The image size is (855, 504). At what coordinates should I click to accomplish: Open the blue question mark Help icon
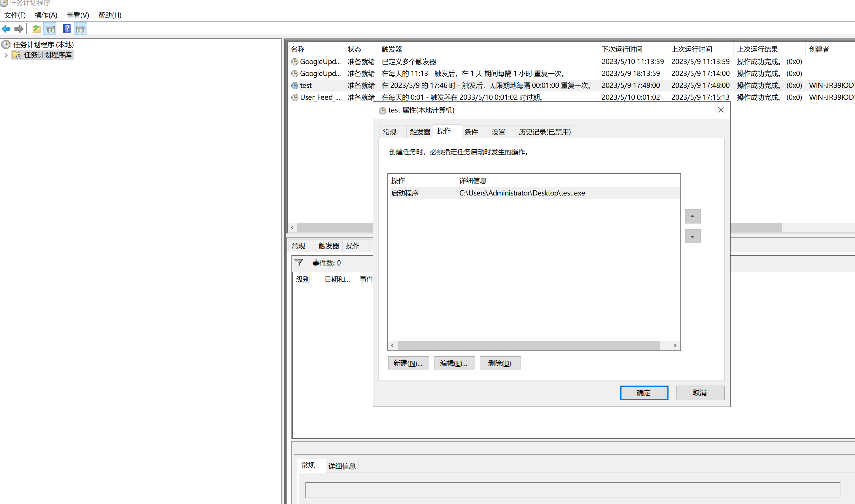pos(67,29)
